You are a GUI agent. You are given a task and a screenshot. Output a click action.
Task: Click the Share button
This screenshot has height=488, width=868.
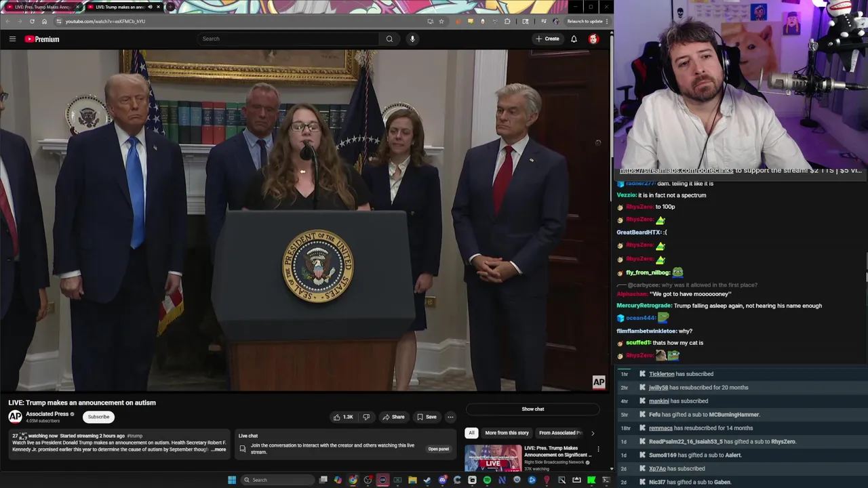pos(393,417)
